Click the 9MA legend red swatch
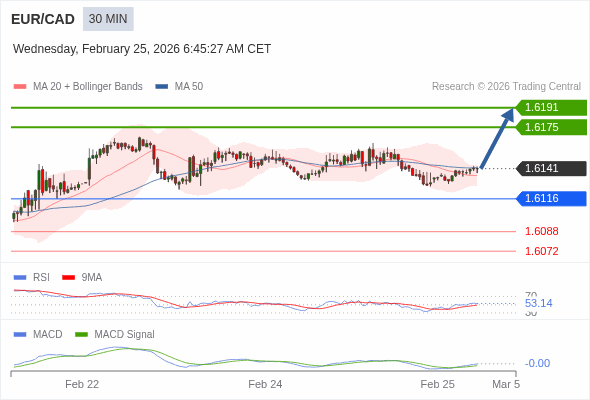The image size is (590, 400). [x=68, y=278]
